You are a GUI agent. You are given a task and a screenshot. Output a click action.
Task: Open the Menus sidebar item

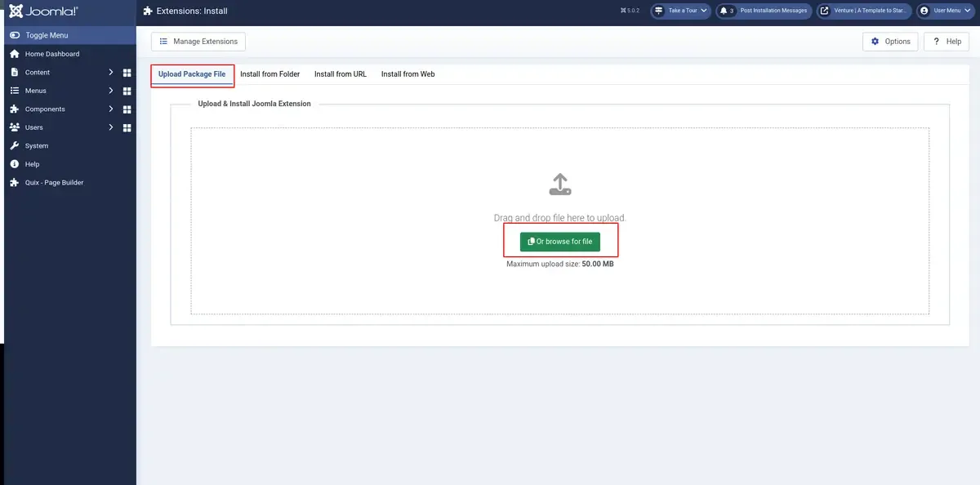(x=36, y=91)
